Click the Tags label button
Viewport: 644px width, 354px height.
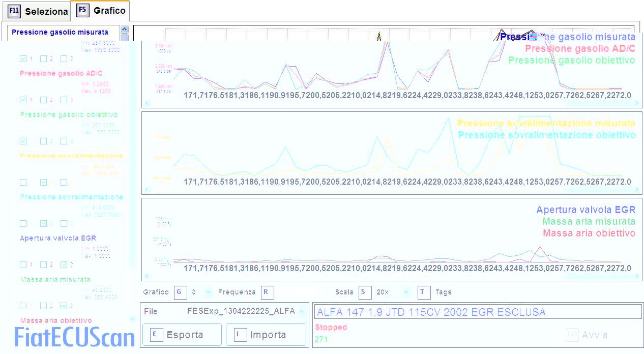click(x=443, y=292)
